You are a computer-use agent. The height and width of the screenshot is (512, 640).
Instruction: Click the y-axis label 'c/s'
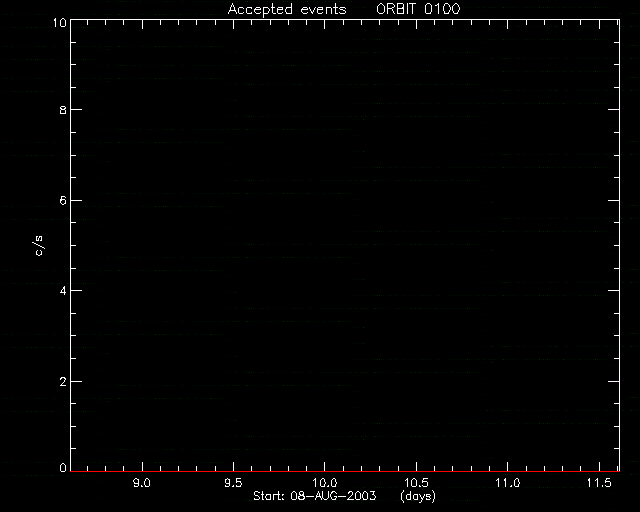point(39,246)
